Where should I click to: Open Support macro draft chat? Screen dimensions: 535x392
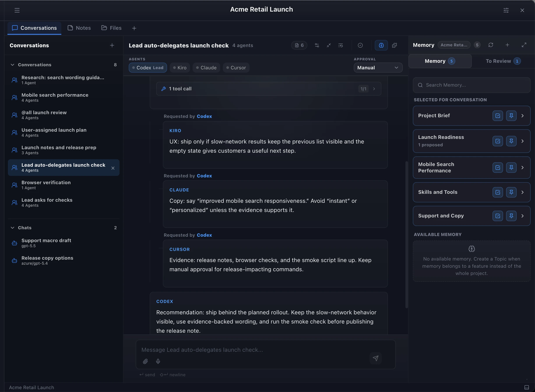(x=64, y=243)
